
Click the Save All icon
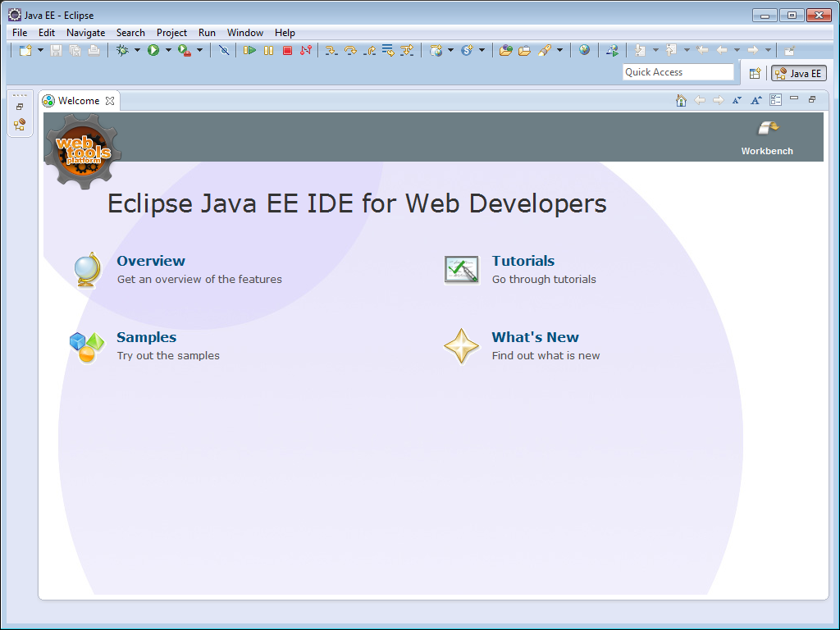tap(75, 50)
